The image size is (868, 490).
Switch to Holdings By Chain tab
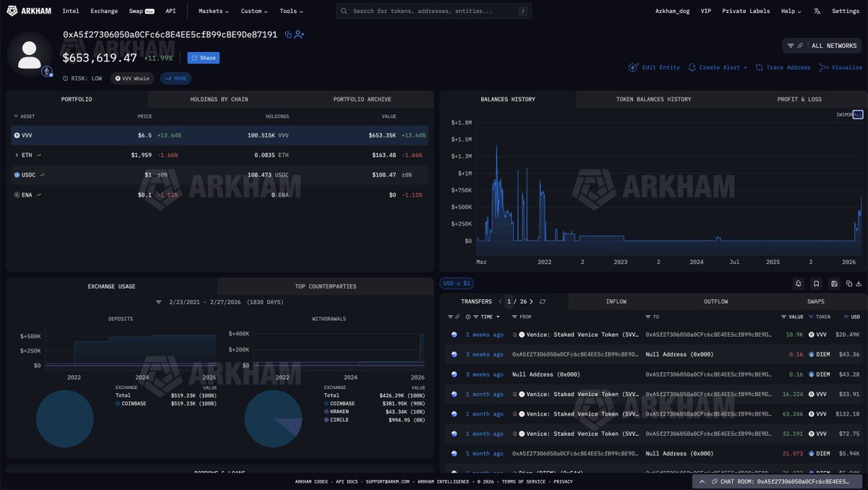pyautogui.click(x=219, y=99)
